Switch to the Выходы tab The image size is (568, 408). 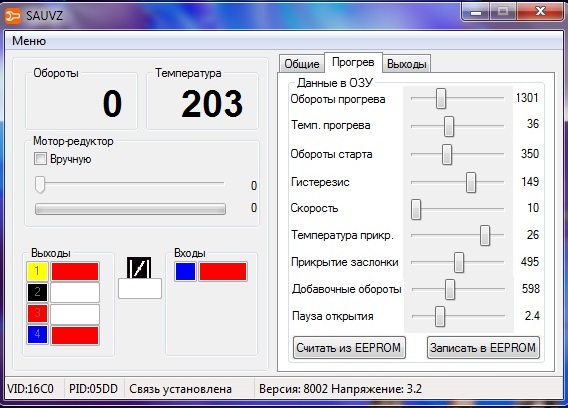(406, 64)
